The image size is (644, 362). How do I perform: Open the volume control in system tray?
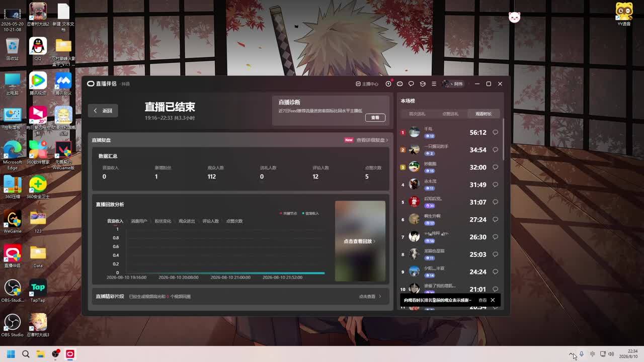tap(611, 354)
